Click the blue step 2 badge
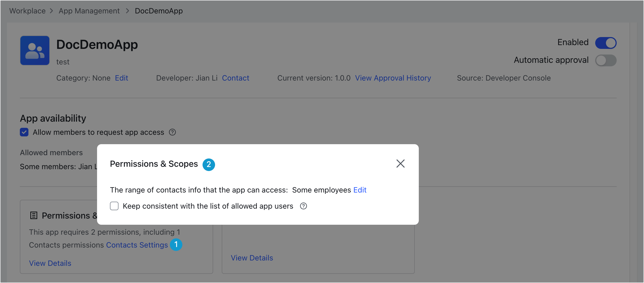644x283 pixels. tap(209, 164)
